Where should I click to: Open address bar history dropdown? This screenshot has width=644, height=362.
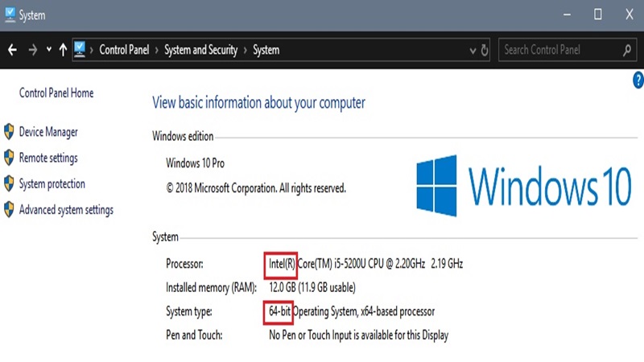(473, 51)
